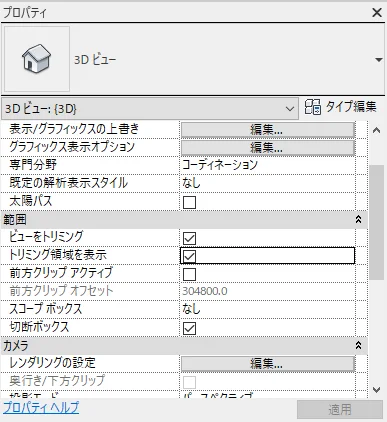The image size is (387, 422).
Task: Click the 既定の解析表示スタイル row label
Action: 68,183
